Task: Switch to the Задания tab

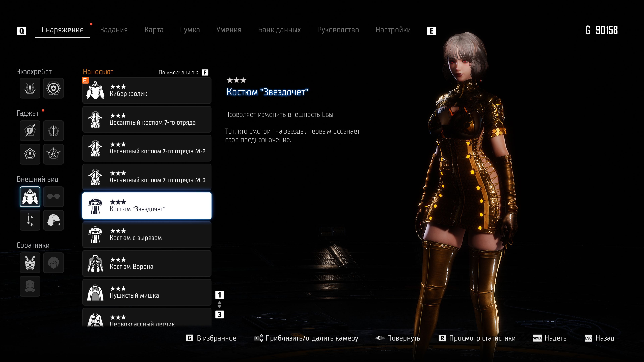Action: point(114,30)
